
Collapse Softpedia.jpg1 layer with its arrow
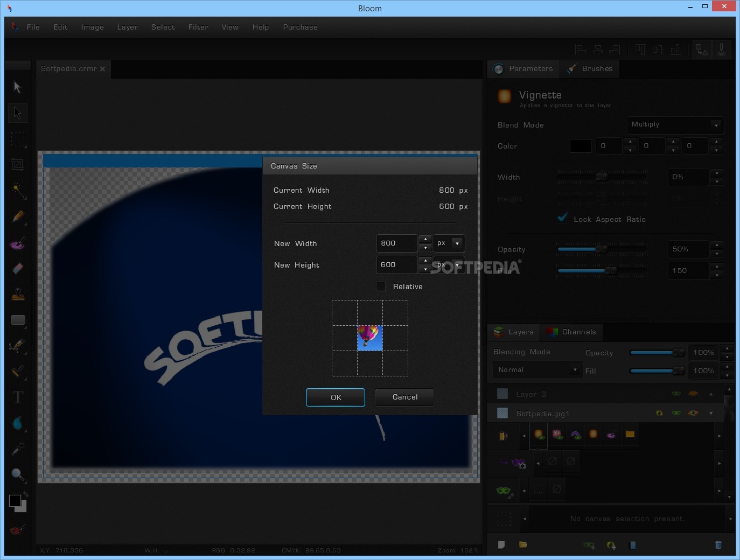pyautogui.click(x=711, y=413)
